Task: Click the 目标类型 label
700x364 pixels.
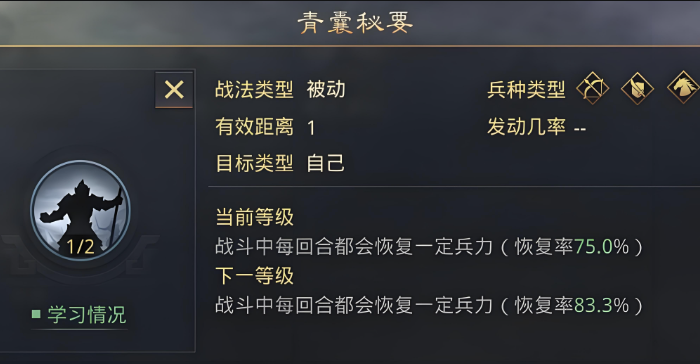Action: coord(254,163)
